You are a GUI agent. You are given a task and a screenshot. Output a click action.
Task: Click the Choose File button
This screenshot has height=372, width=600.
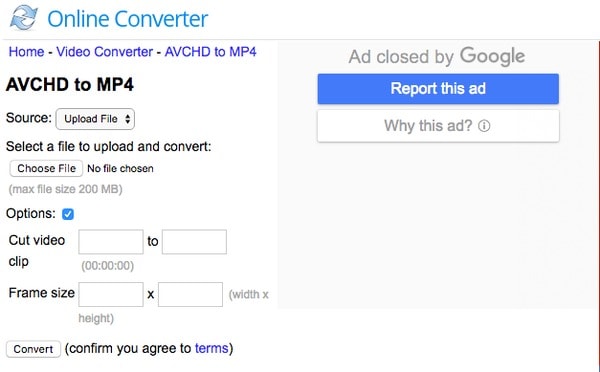(46, 168)
